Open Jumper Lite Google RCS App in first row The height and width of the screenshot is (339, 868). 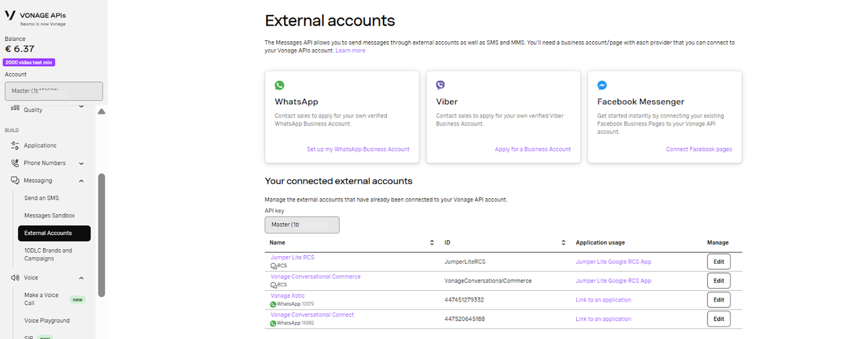614,262
